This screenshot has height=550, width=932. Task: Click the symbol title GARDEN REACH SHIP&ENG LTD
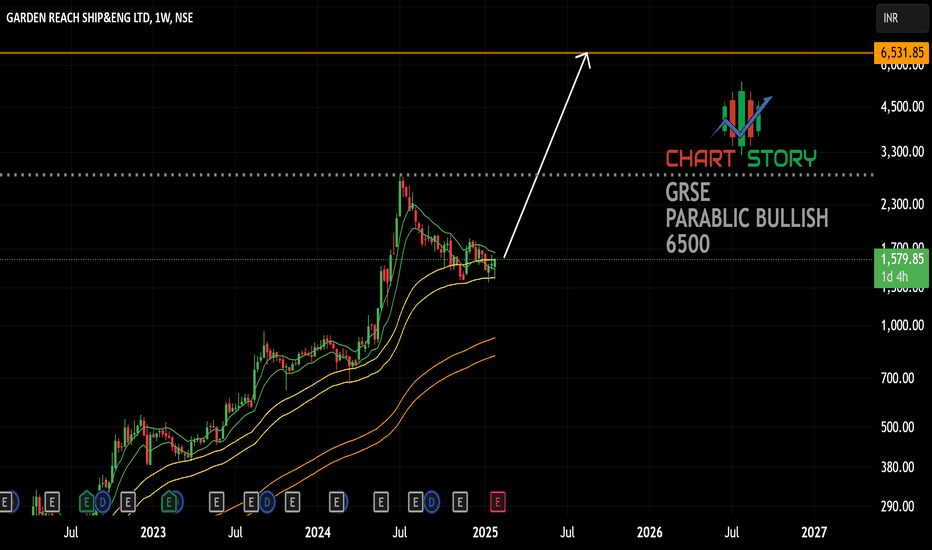78,18
